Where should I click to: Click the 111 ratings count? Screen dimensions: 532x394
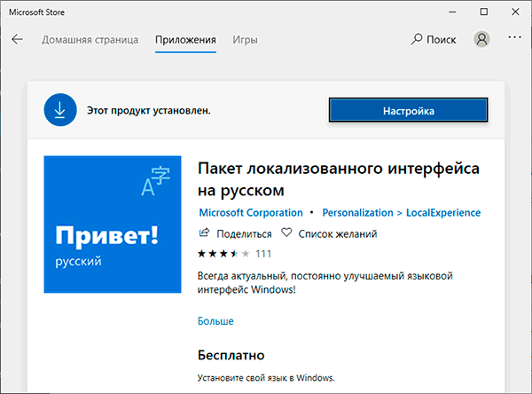263,254
